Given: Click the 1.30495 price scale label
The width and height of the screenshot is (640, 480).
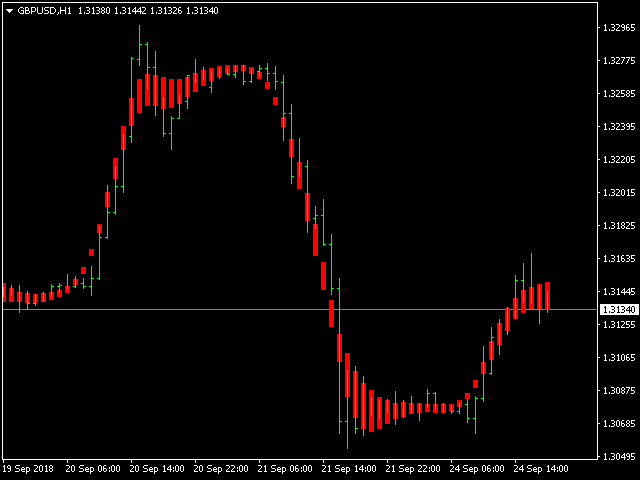Looking at the screenshot, I should [619, 457].
